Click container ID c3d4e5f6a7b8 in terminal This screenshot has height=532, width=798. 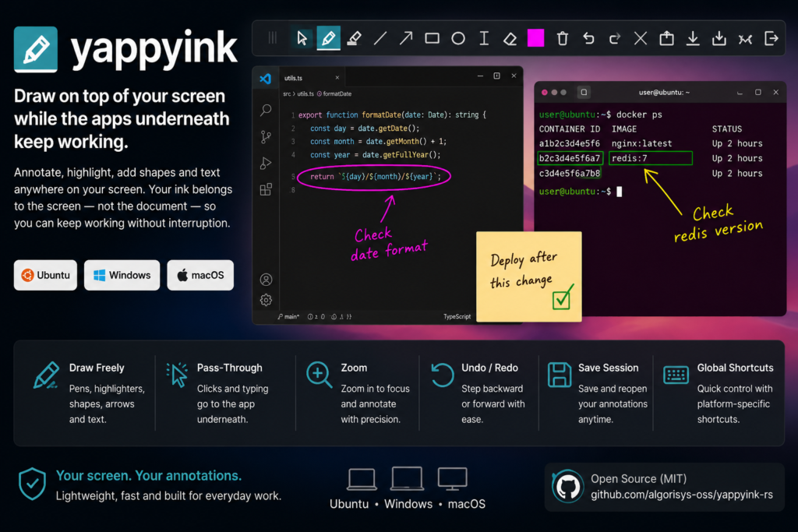[570, 173]
